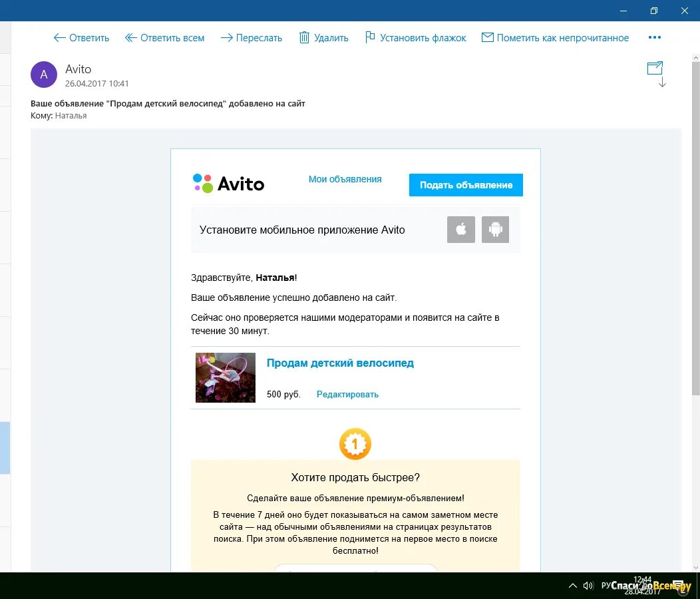Open the more actions ellipsis menu
Image resolution: width=700 pixels, height=599 pixels.
[x=655, y=37]
